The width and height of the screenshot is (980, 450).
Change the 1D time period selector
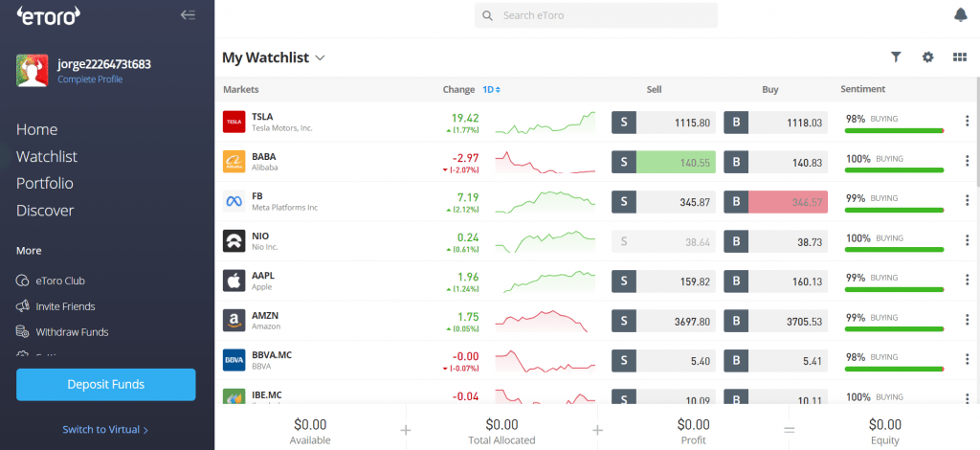(491, 89)
